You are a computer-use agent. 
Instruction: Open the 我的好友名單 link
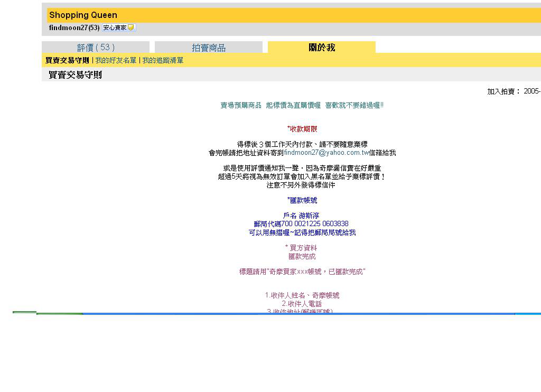(116, 60)
